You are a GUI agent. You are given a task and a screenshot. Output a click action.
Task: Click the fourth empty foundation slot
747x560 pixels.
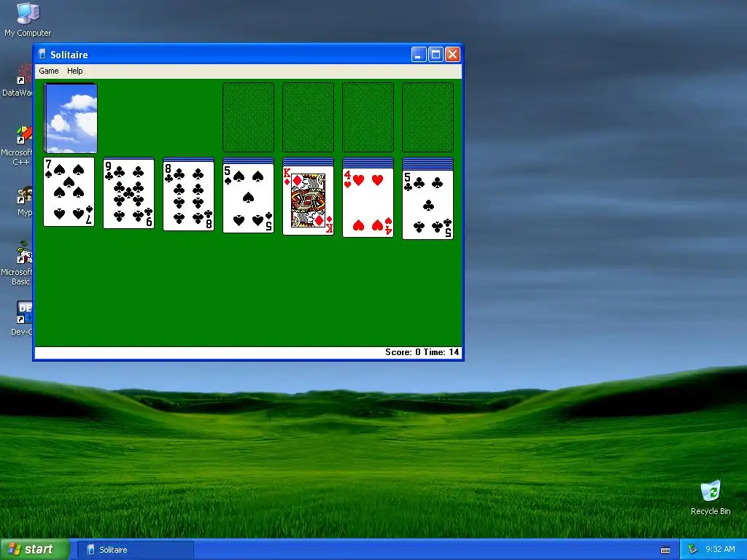click(x=427, y=117)
